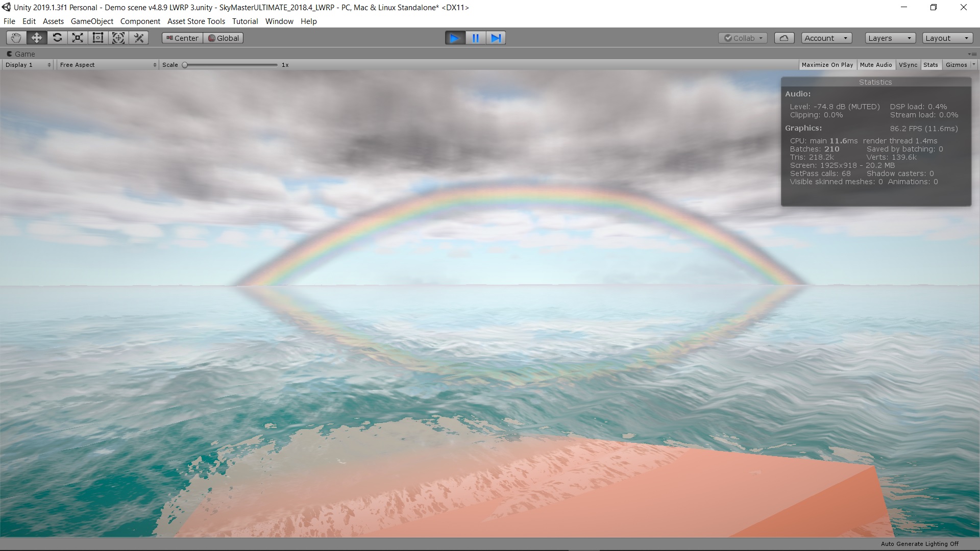
Task: Open the GameObject menu
Action: pyautogui.click(x=91, y=21)
